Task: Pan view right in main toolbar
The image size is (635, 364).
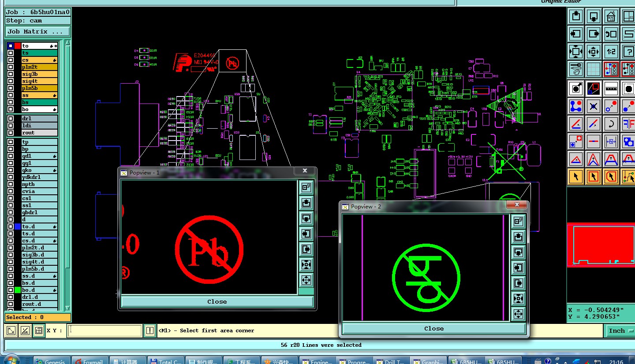Action: [x=594, y=34]
